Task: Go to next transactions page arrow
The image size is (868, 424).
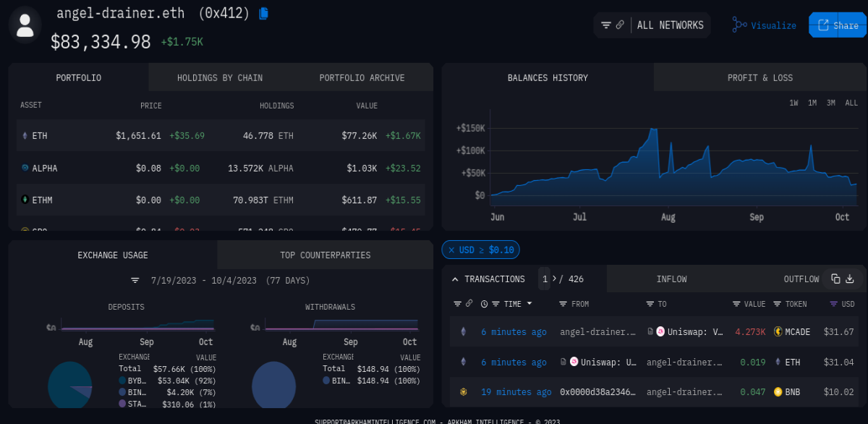Action: pos(555,279)
